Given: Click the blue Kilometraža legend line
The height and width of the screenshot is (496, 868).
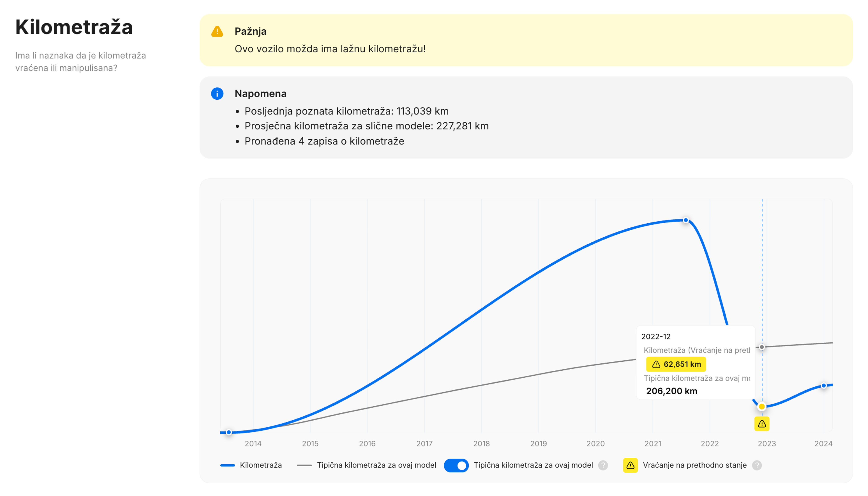Looking at the screenshot, I should click(x=228, y=465).
